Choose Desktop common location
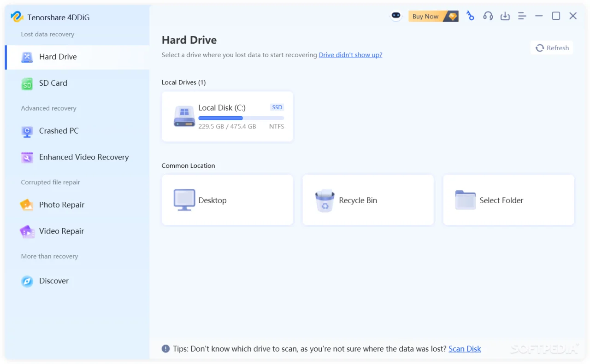The width and height of the screenshot is (590, 364). click(228, 200)
